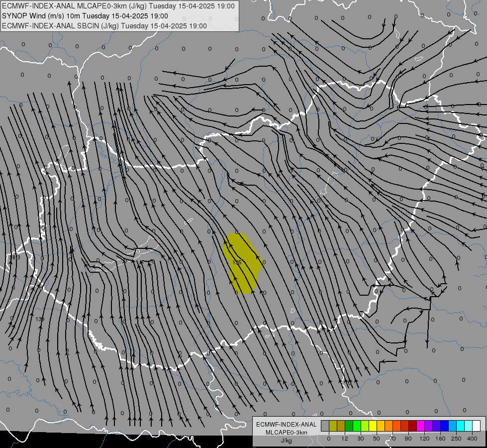Click the MLCAPE0-3km title line at top
This screenshot has height=448, width=487.
(x=118, y=6)
